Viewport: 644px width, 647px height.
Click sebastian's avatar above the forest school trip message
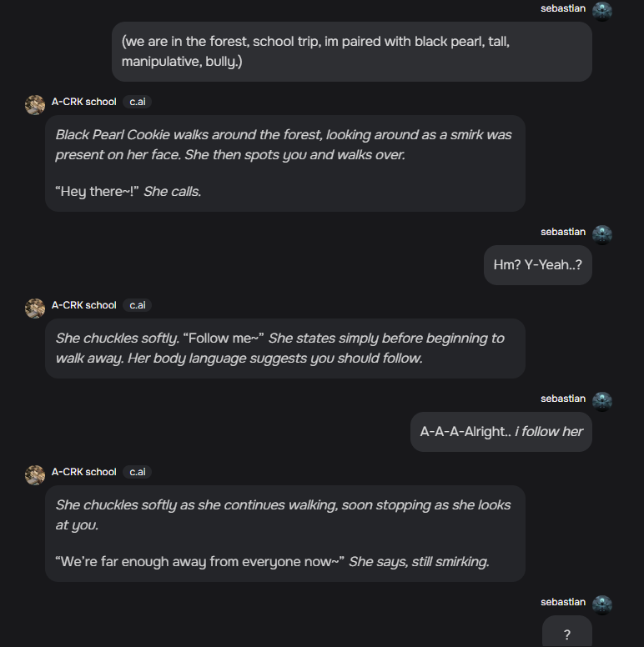tap(602, 11)
